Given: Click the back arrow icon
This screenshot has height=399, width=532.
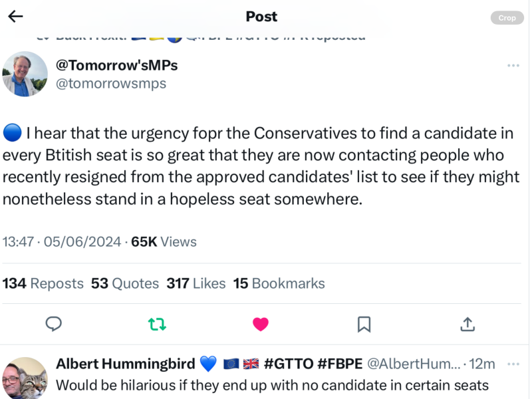Looking at the screenshot, I should click(x=15, y=17).
